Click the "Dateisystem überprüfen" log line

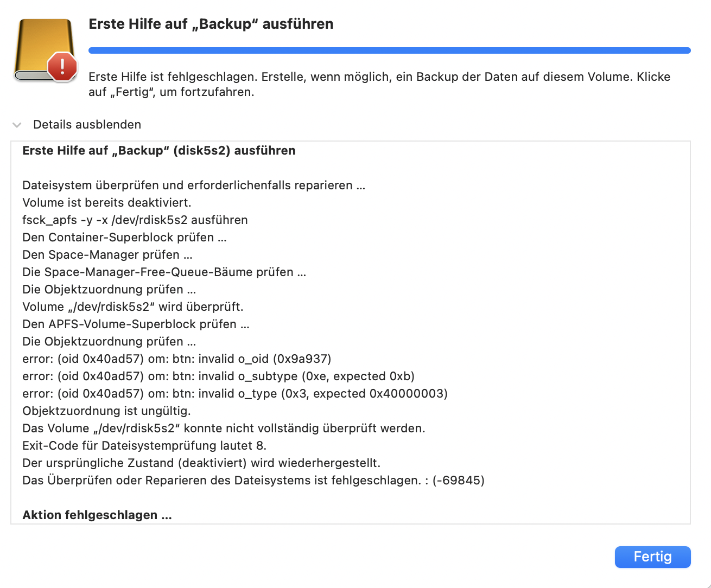pos(193,186)
